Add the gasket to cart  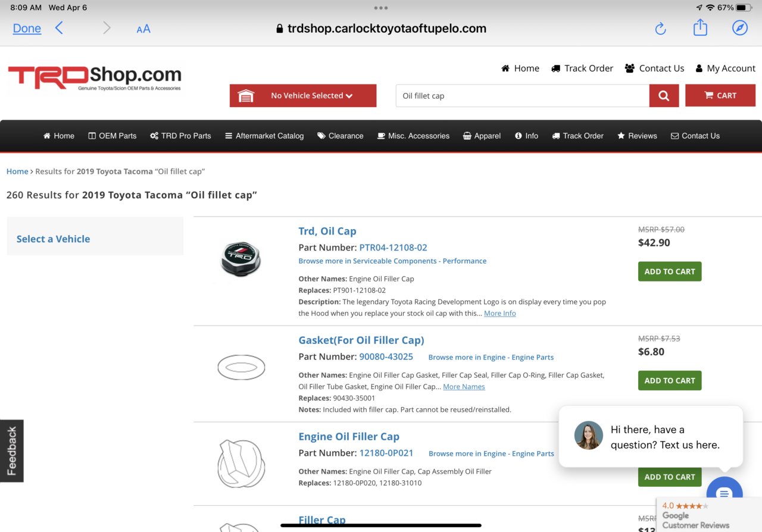pos(670,381)
